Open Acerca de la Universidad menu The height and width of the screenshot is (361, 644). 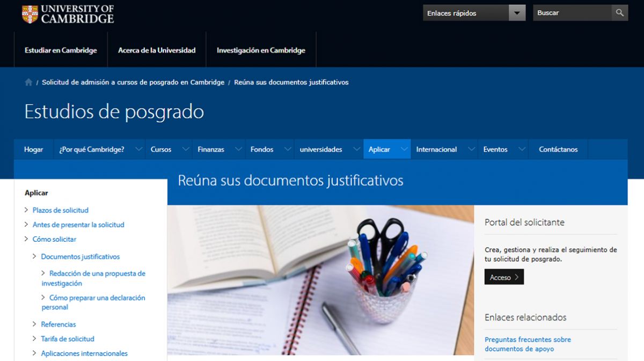pos(157,50)
